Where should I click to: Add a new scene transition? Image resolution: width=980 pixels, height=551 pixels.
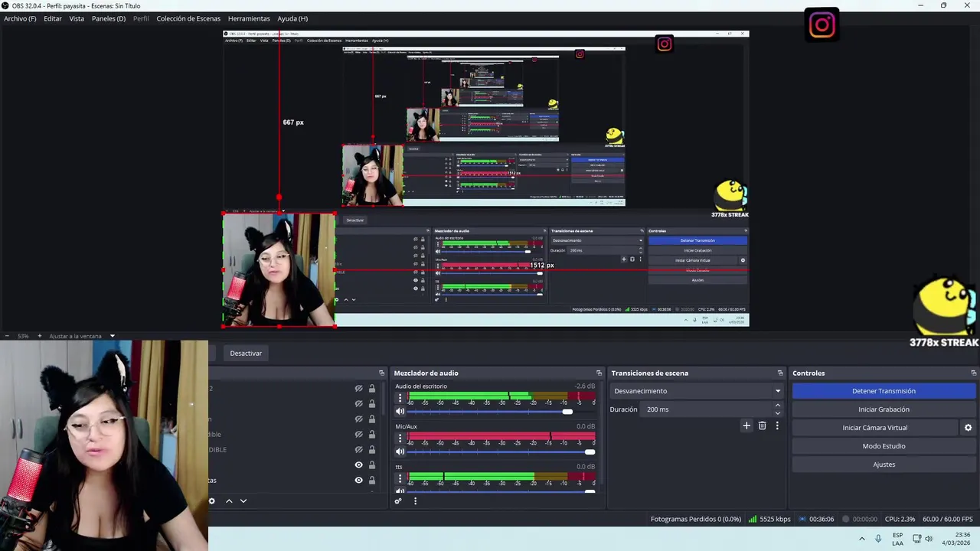pyautogui.click(x=746, y=425)
